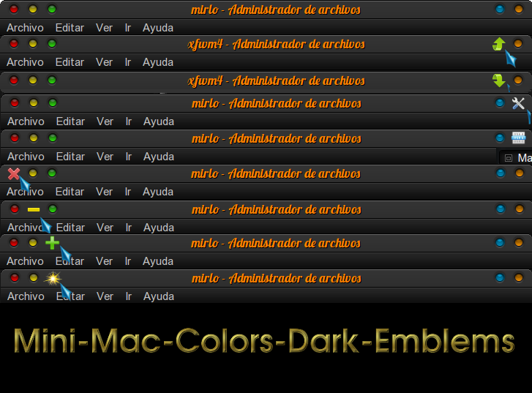
Task: Open Editar menu below the red X emblem
Action: 70,192
